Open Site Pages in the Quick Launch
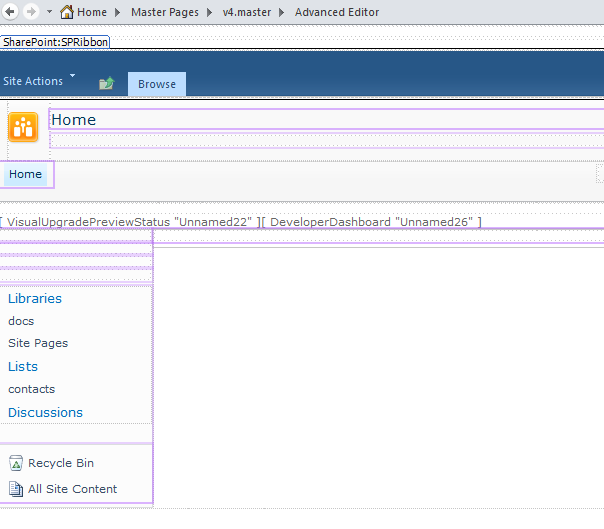604x529 pixels. [38, 343]
